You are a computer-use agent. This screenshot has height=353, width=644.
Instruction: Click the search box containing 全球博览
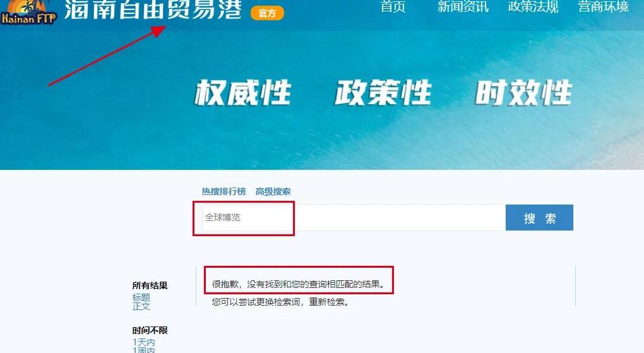pos(354,217)
